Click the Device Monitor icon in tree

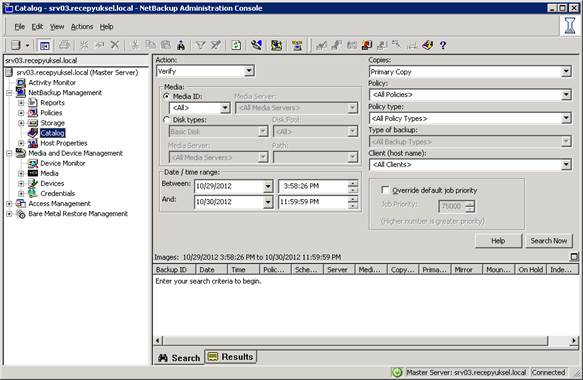click(33, 163)
